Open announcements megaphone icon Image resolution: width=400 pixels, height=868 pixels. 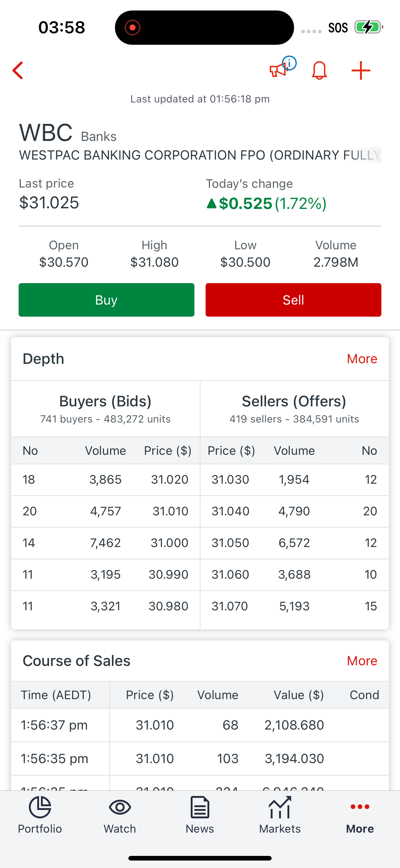coord(278,70)
